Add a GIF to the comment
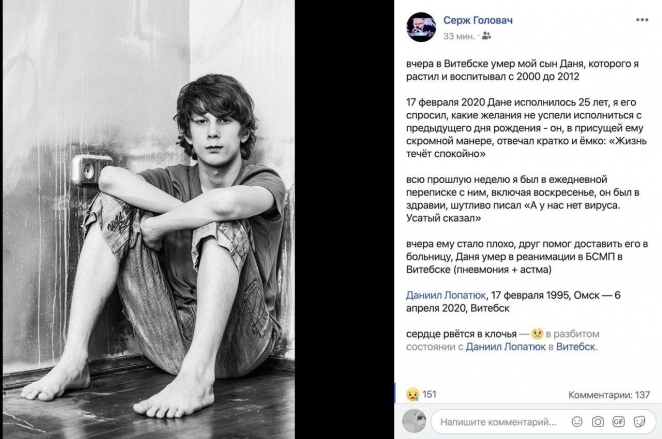The height and width of the screenshot is (439, 662). tap(617, 421)
